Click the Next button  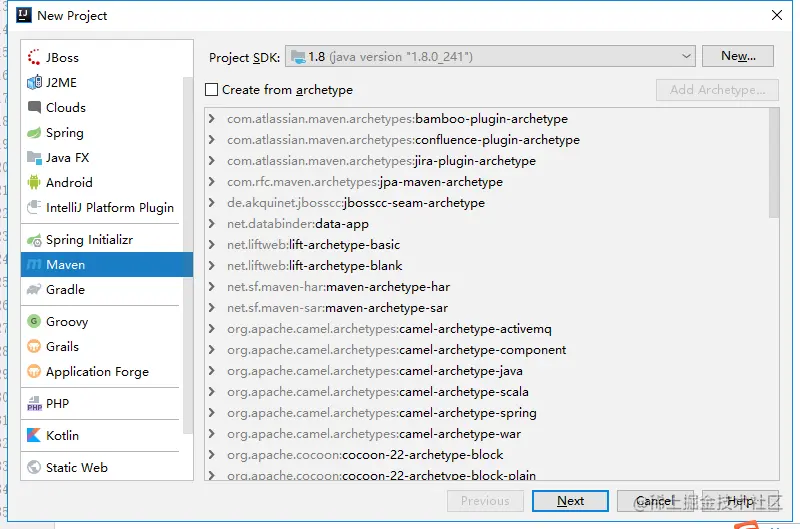coord(570,501)
